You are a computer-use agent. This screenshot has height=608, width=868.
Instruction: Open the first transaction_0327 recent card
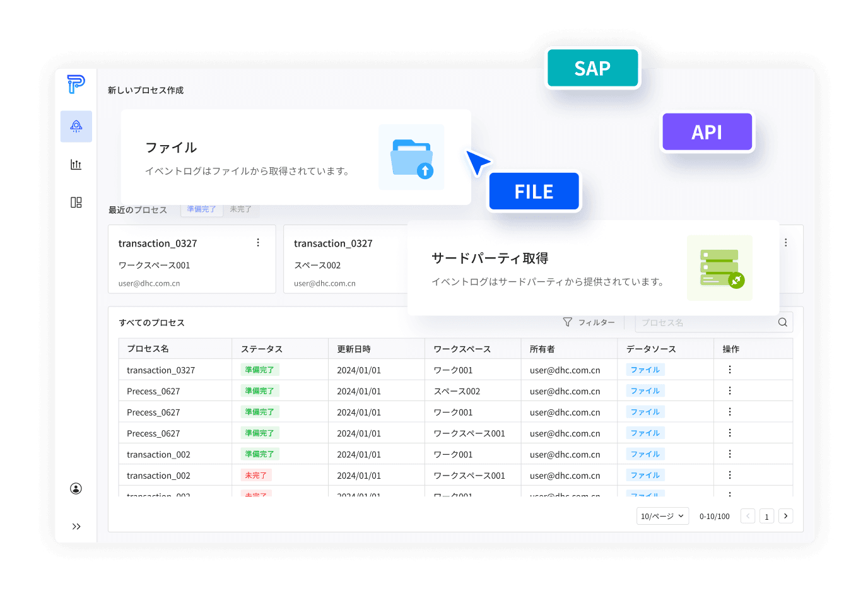coord(192,259)
